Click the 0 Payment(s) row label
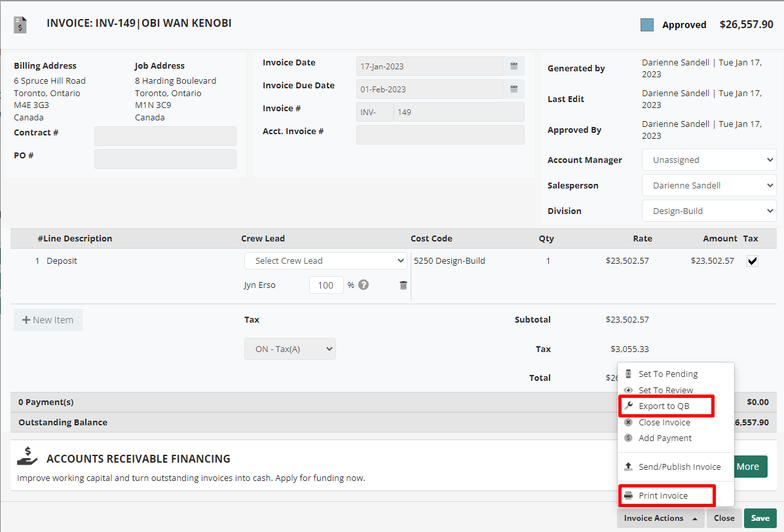 point(46,402)
